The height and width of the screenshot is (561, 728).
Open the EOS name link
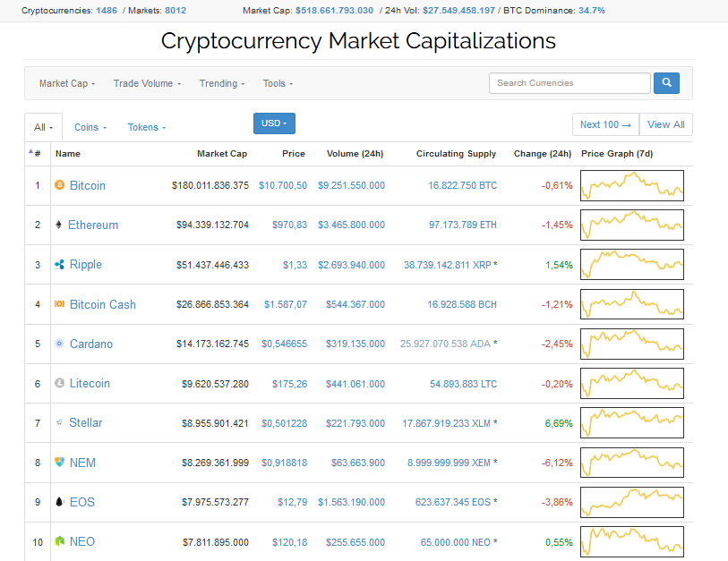(82, 502)
